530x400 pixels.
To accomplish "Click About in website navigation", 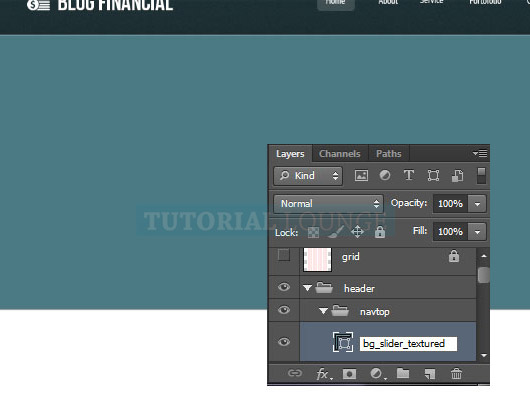I will pos(388,2).
